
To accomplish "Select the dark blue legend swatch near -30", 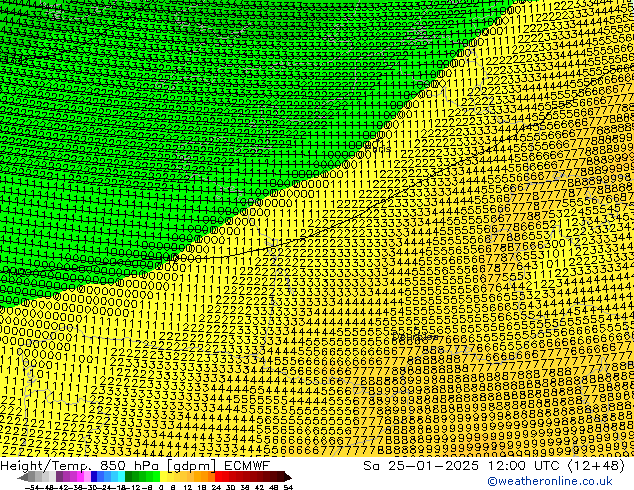I will (94, 476).
